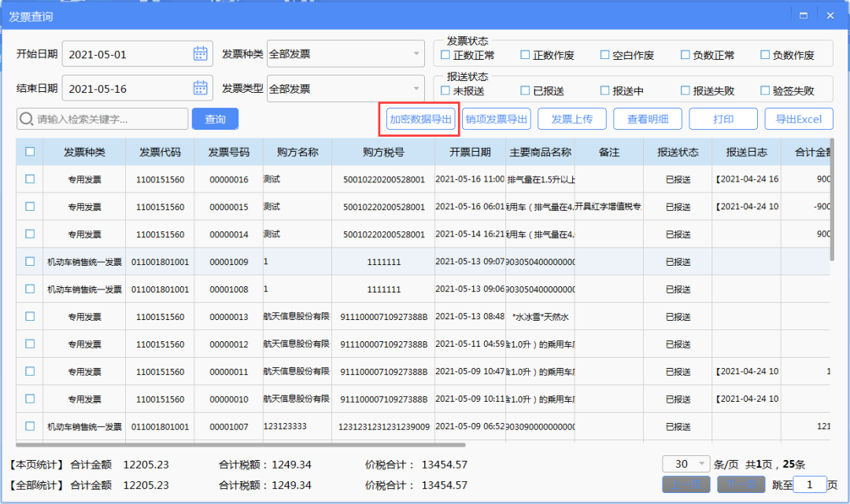Viewport: 850px width, 504px height.
Task: Check the row for invoice 00000013
Action: point(29,316)
